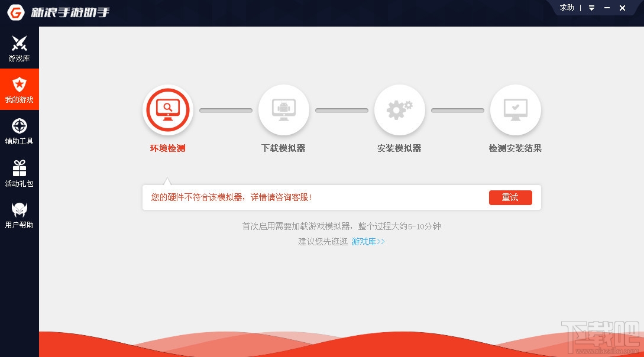Click the 重试 retry button
Viewport: 644px width, 357px height.
[x=510, y=197]
